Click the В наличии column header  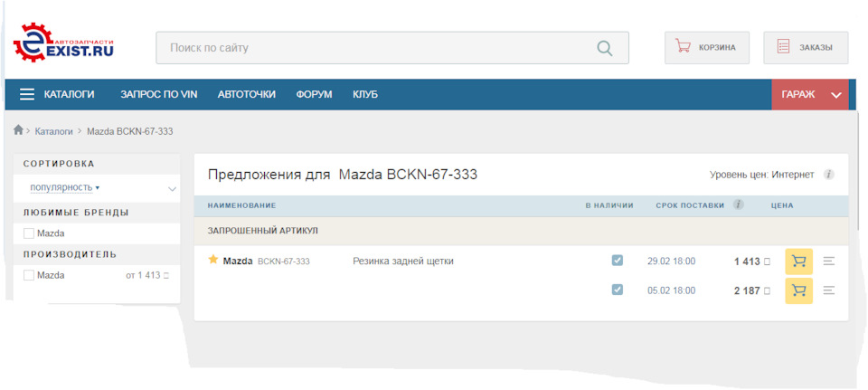(x=609, y=205)
